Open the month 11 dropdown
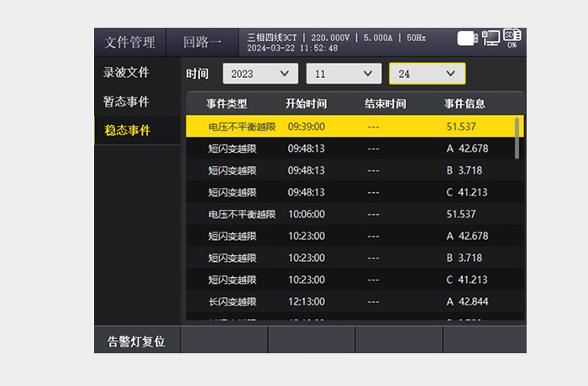This screenshot has height=386, width=588. coord(344,74)
